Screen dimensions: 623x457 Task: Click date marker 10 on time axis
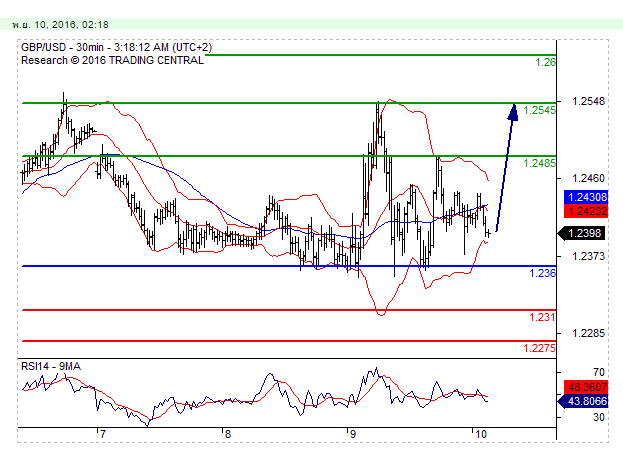tap(481, 434)
